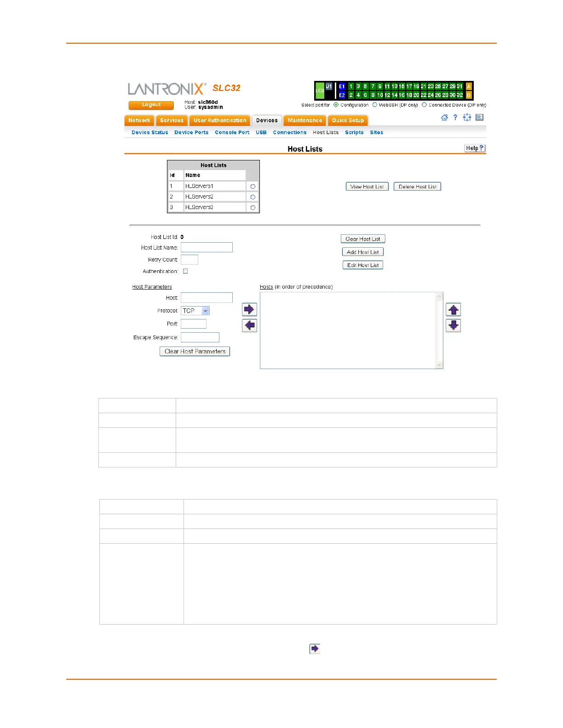Select device port 31
Viewport: 563px width, 728px height.
tap(460, 86)
